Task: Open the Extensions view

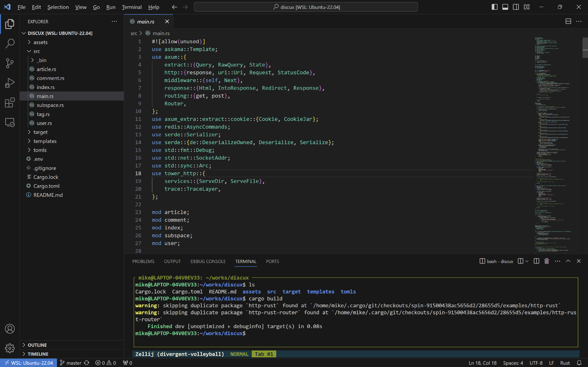Action: [10, 103]
